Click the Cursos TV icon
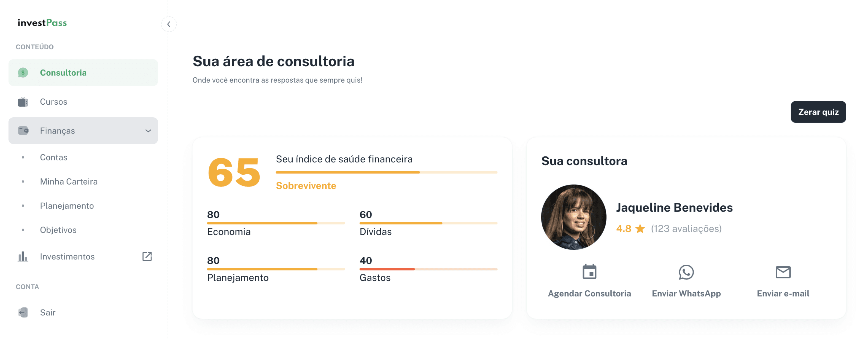 (23, 102)
